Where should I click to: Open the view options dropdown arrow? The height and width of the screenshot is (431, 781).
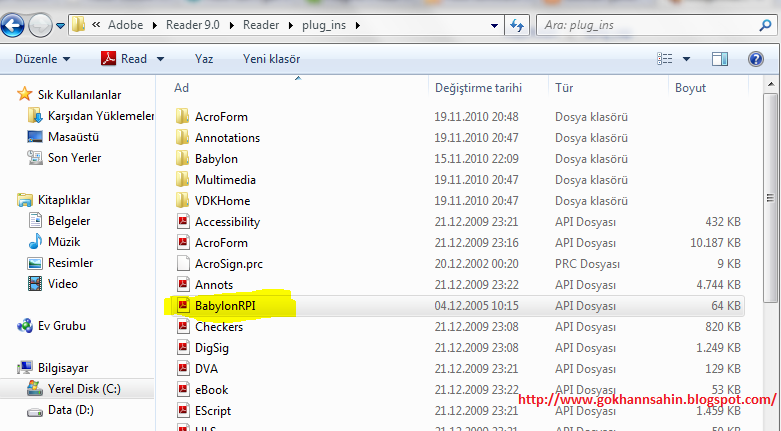coord(686,59)
